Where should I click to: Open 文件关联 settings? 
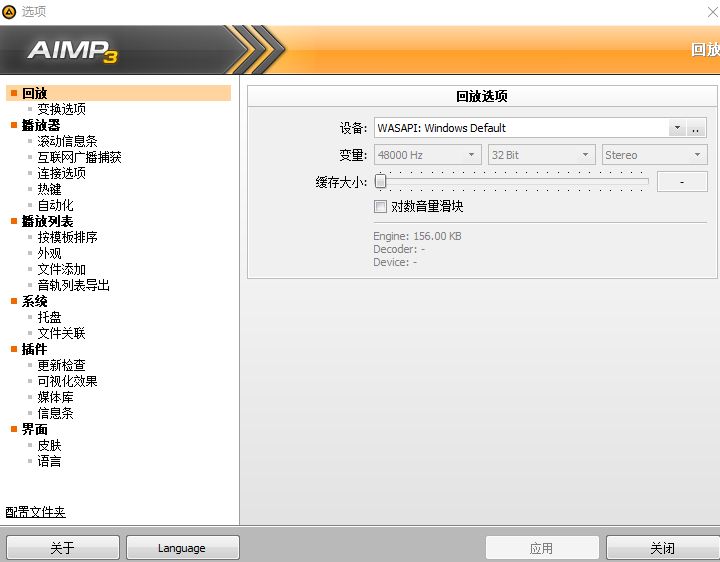[x=62, y=333]
